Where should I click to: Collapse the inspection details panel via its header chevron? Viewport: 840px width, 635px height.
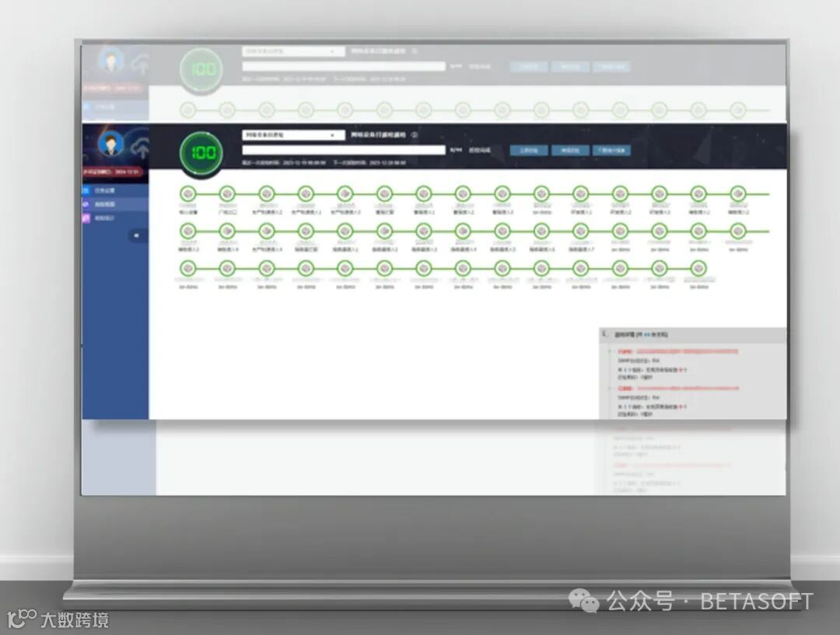[605, 334]
